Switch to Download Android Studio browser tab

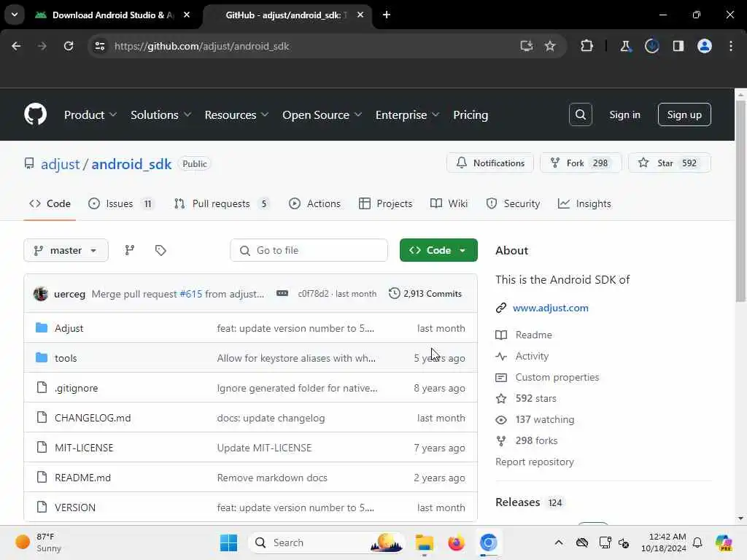(x=112, y=15)
